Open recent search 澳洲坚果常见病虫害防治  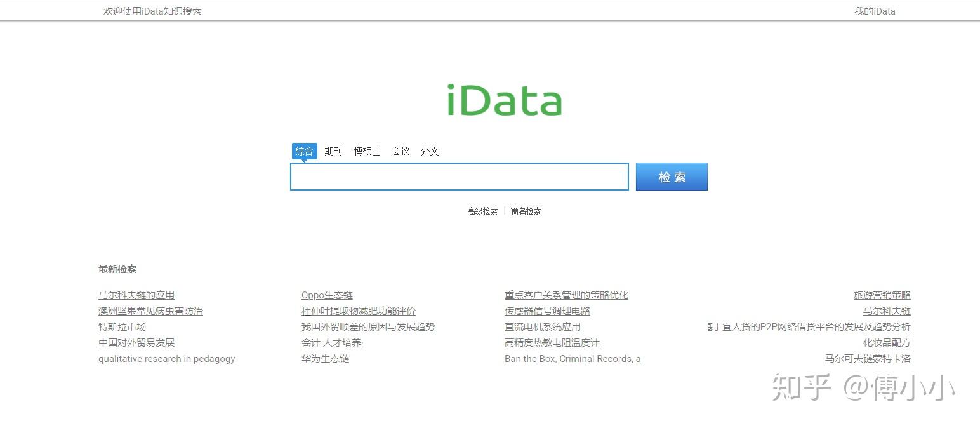pyautogui.click(x=150, y=311)
